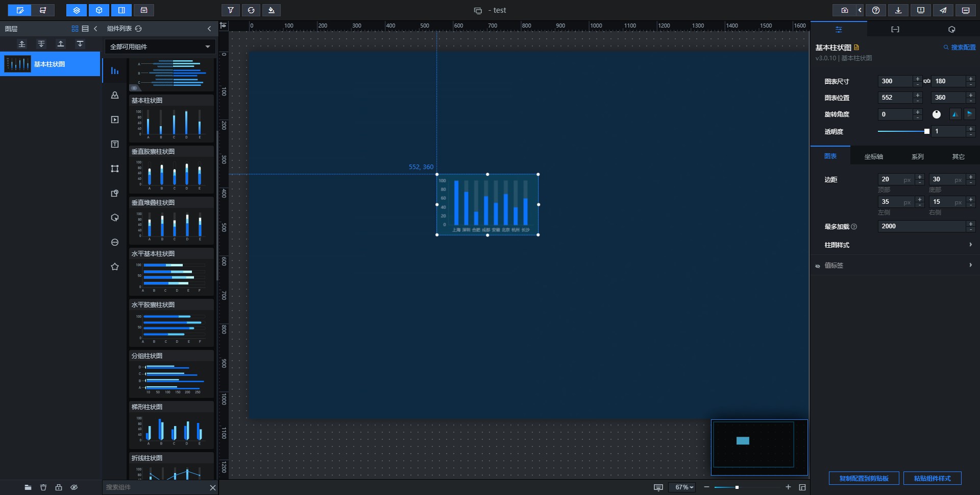Select the bar chart category sidebar icon

click(115, 71)
